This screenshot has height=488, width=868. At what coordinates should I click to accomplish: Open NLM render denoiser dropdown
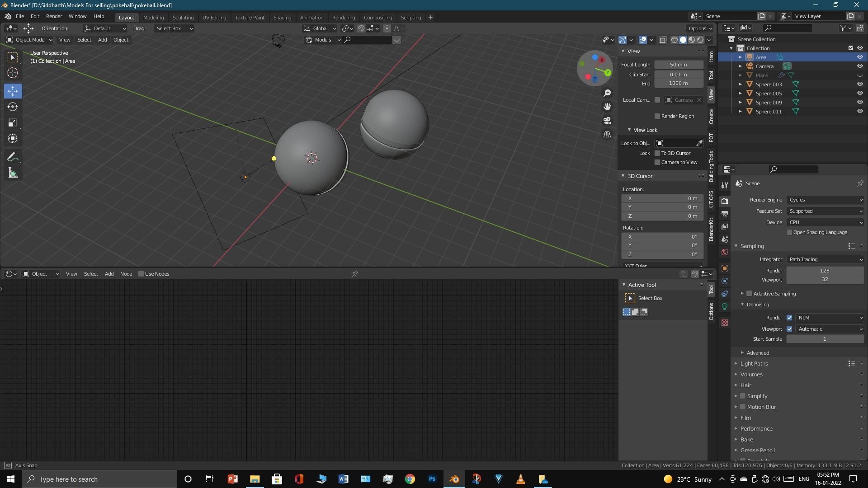830,318
